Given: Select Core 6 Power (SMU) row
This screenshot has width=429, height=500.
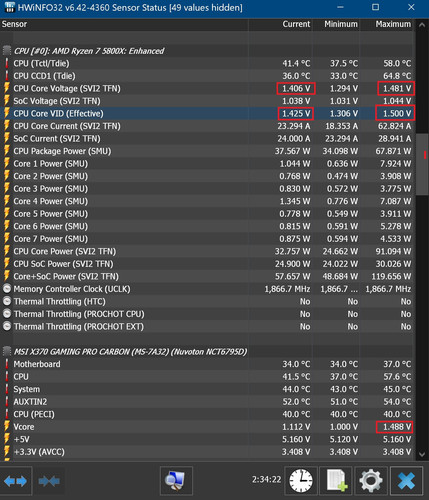Looking at the screenshot, I should point(207,226).
